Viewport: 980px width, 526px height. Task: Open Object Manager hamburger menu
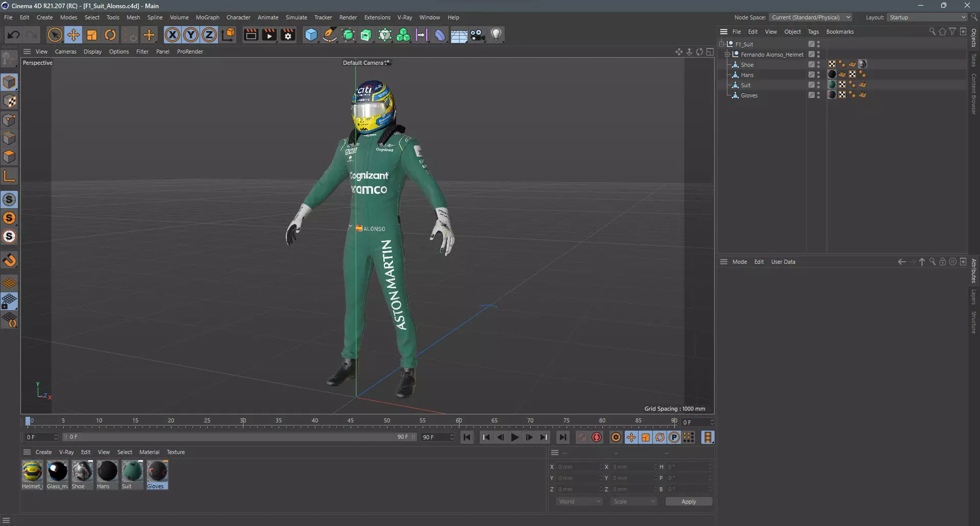coord(724,32)
